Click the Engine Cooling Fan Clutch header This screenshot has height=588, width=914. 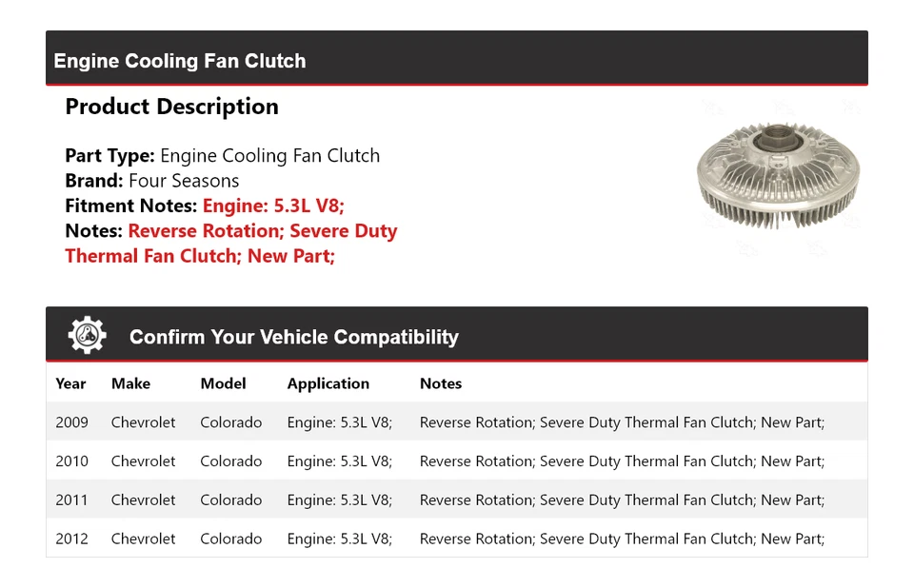pos(180,61)
